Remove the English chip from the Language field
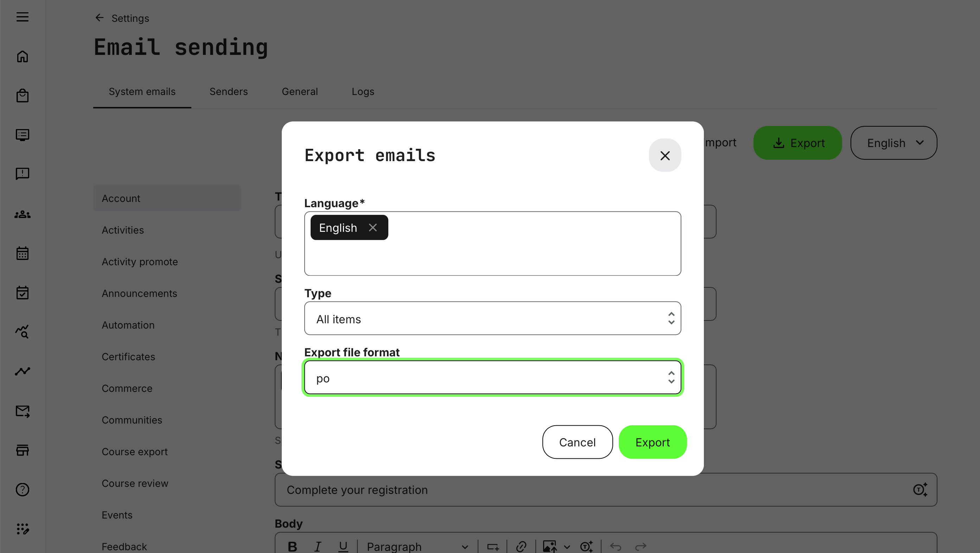980x553 pixels. (x=373, y=228)
